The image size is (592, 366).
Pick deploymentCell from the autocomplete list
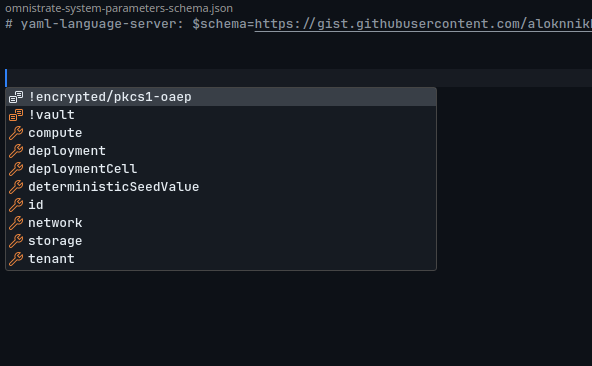(221, 169)
